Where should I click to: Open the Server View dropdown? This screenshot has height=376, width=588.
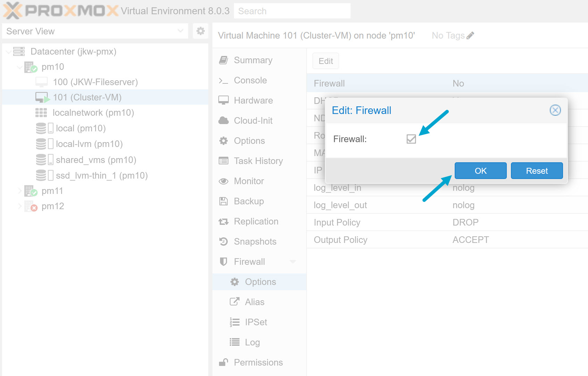(180, 31)
